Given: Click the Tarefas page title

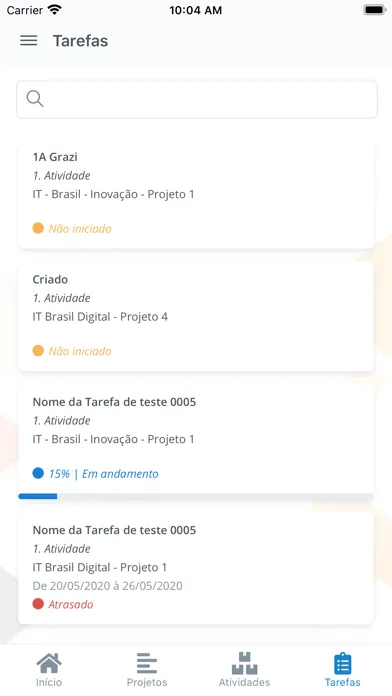Looking at the screenshot, I should point(80,41).
